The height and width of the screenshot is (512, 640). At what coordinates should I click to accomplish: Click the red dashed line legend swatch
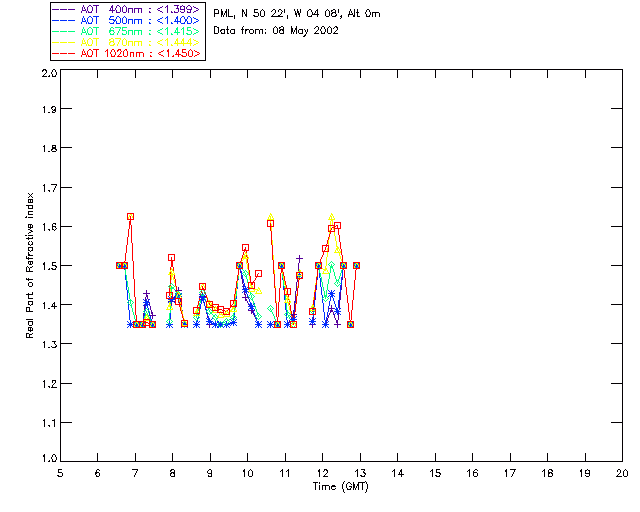point(62,53)
